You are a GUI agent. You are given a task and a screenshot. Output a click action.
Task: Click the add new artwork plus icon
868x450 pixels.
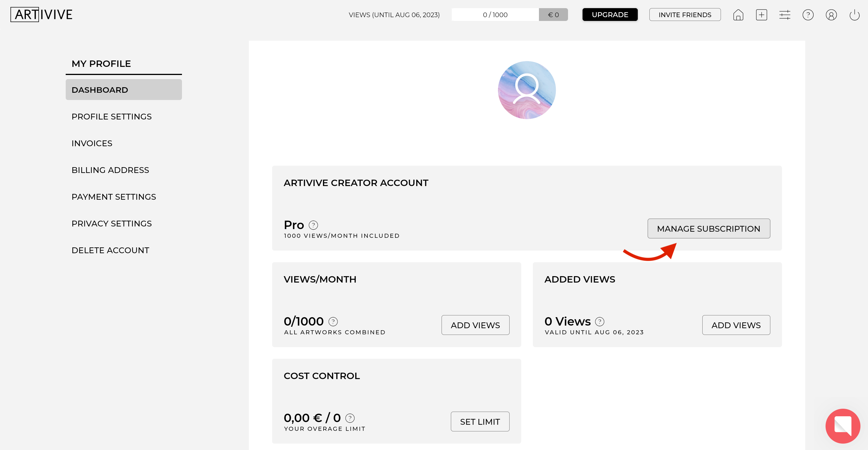tap(761, 15)
